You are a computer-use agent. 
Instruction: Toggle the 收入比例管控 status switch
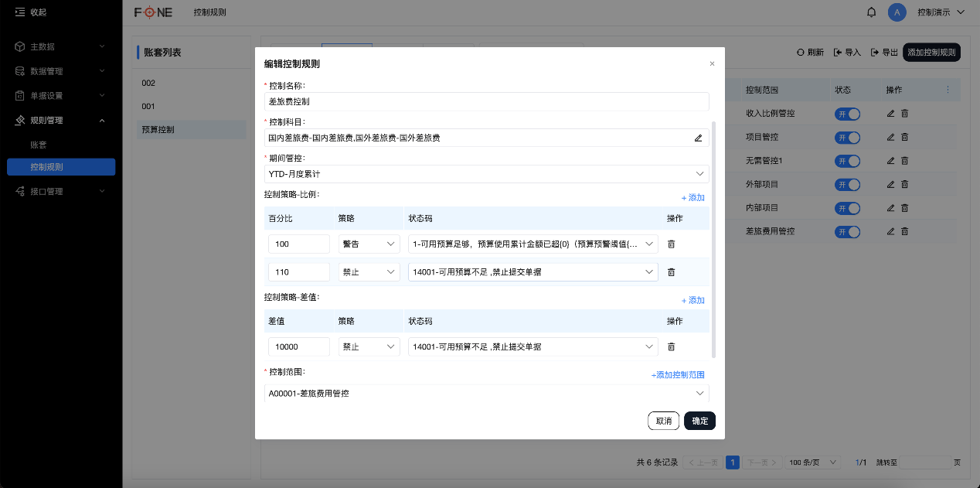[847, 113]
